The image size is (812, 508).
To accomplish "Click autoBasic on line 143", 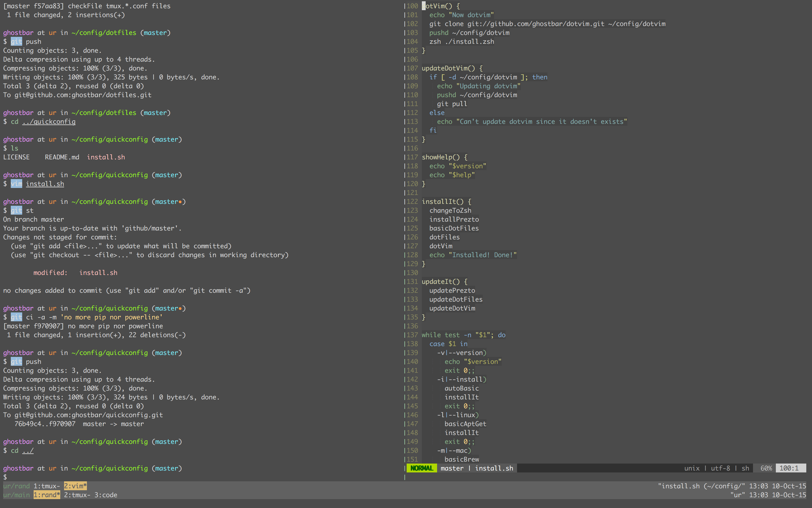I will [462, 388].
